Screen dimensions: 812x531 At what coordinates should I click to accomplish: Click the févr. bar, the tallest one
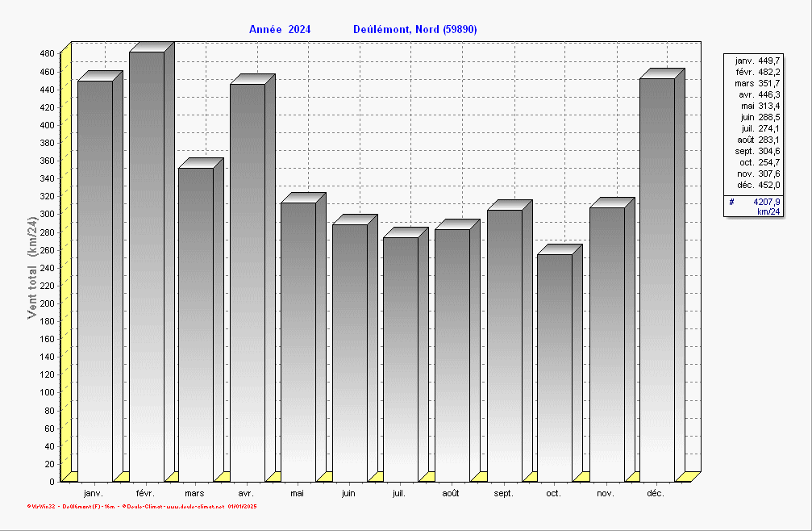pos(147,265)
